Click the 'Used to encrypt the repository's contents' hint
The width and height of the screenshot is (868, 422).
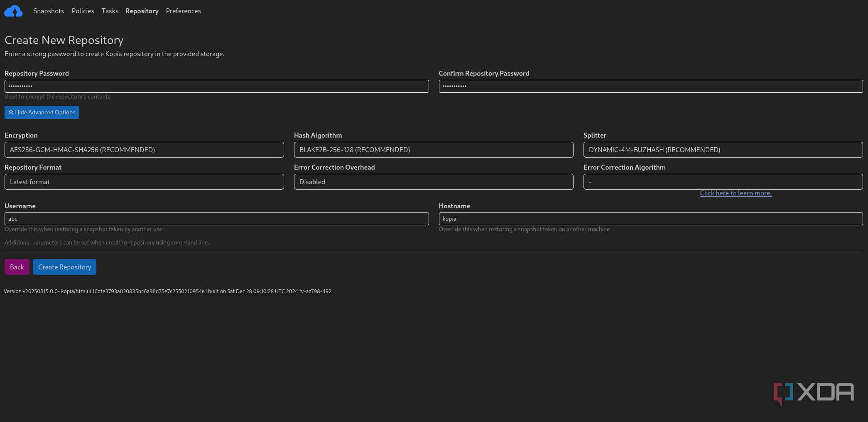click(x=57, y=97)
